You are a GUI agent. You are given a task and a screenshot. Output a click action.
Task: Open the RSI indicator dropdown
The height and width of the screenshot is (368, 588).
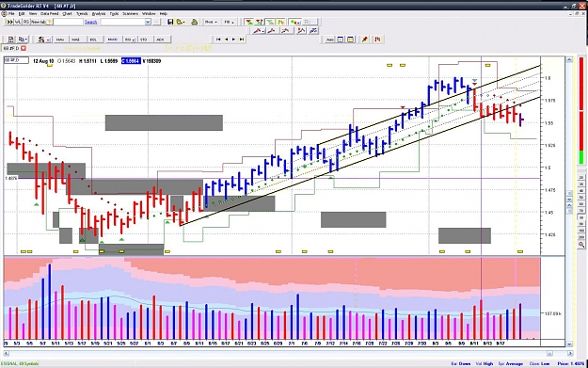130,40
